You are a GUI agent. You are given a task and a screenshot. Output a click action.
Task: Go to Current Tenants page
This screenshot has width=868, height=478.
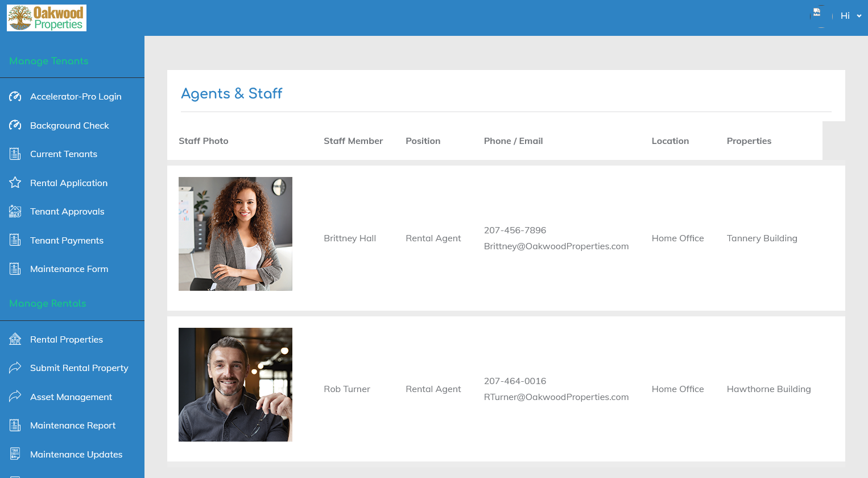(x=64, y=154)
